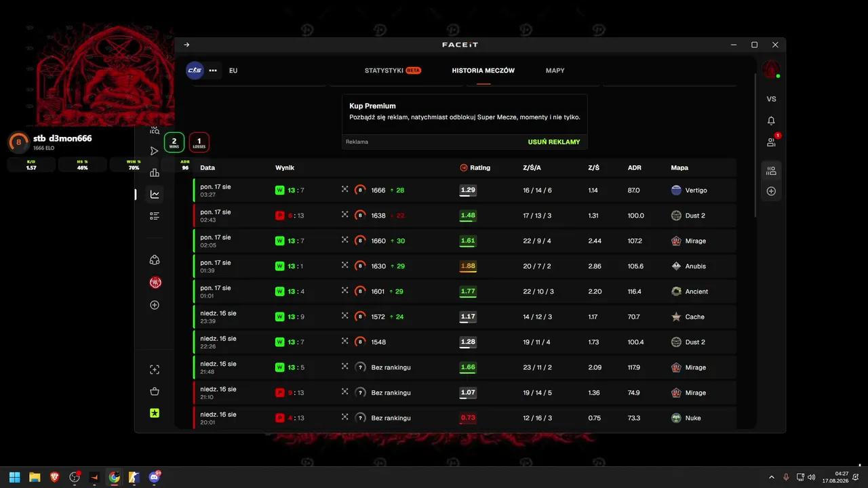Switch to the STATYSTYKI tab
868x488 pixels.
[x=393, y=70]
